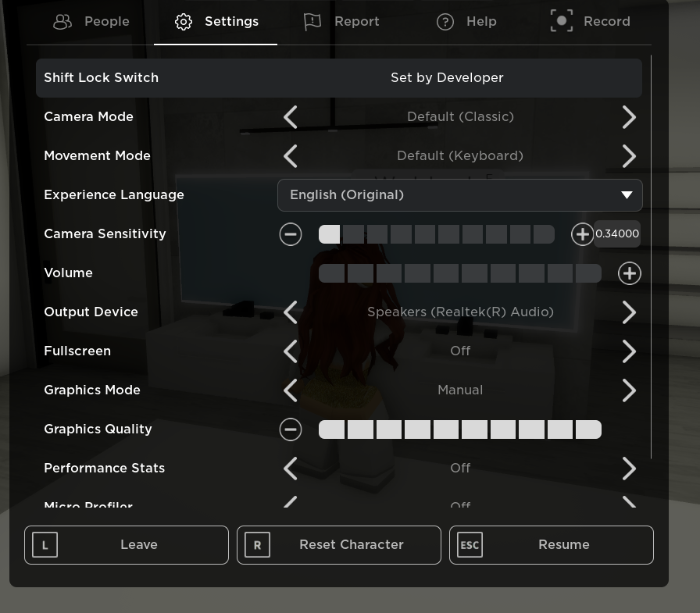Open the Help tab
700x613 pixels.
(x=466, y=21)
